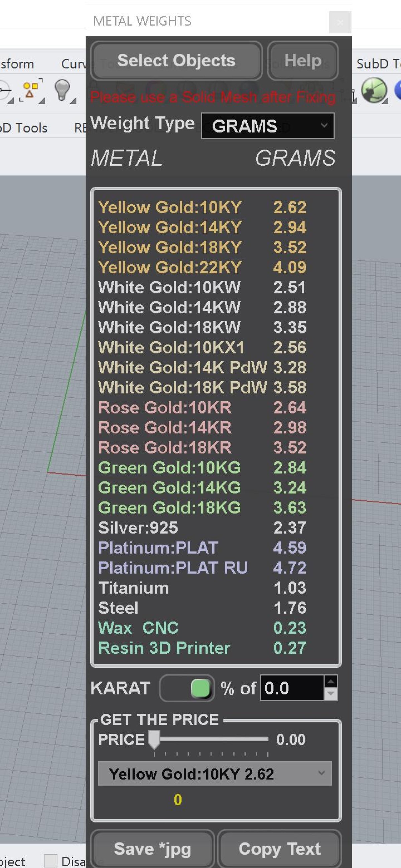Click the green radar-style toolbar icon
Screen dimensions: 401x868
pyautogui.click(x=374, y=90)
